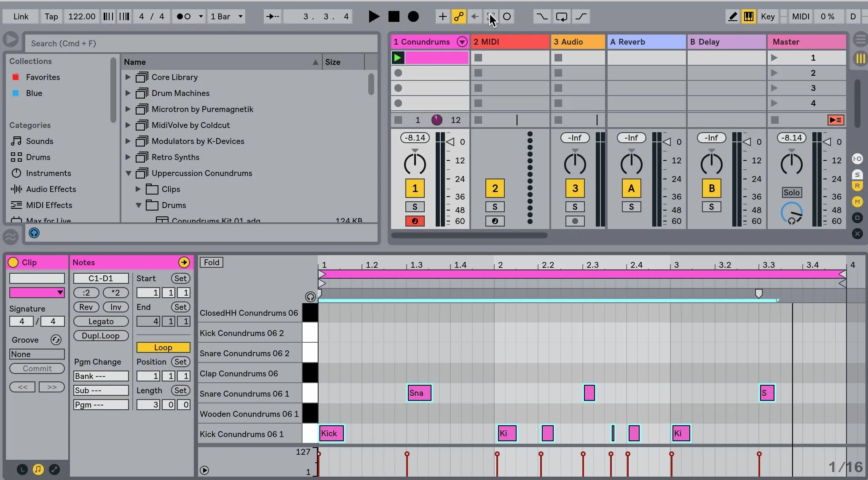Expand the Core Library folder
Viewport: 868px width, 480px height.
tap(128, 77)
